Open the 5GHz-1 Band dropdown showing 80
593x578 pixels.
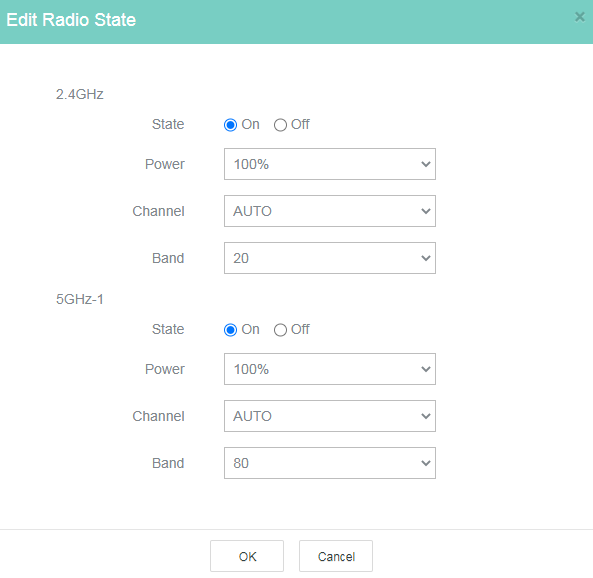point(330,463)
